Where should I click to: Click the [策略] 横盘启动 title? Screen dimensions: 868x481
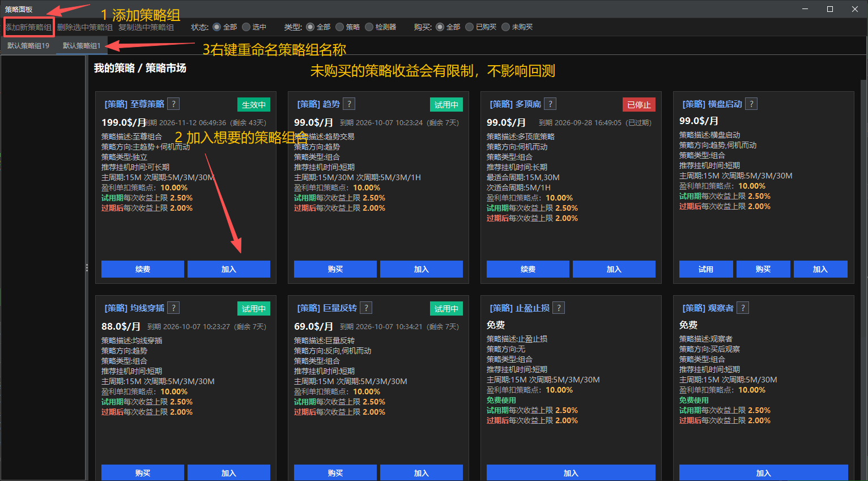[712, 104]
